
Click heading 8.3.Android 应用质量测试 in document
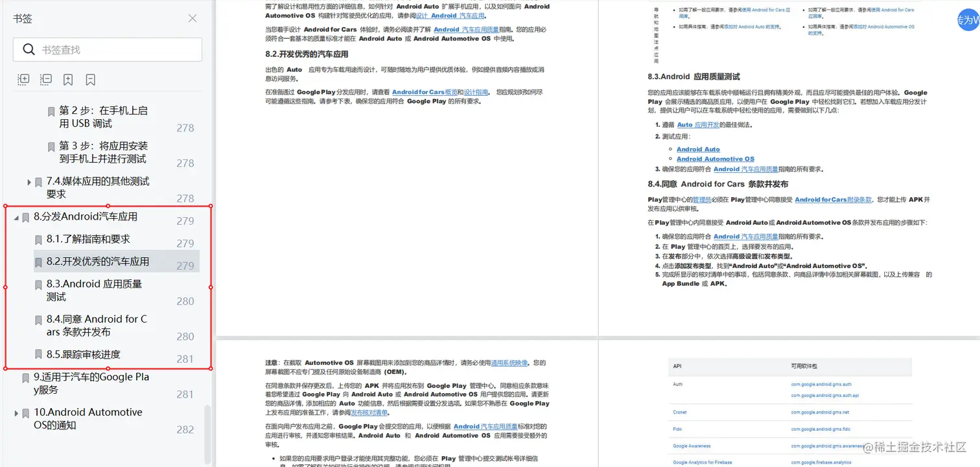pyautogui.click(x=694, y=76)
